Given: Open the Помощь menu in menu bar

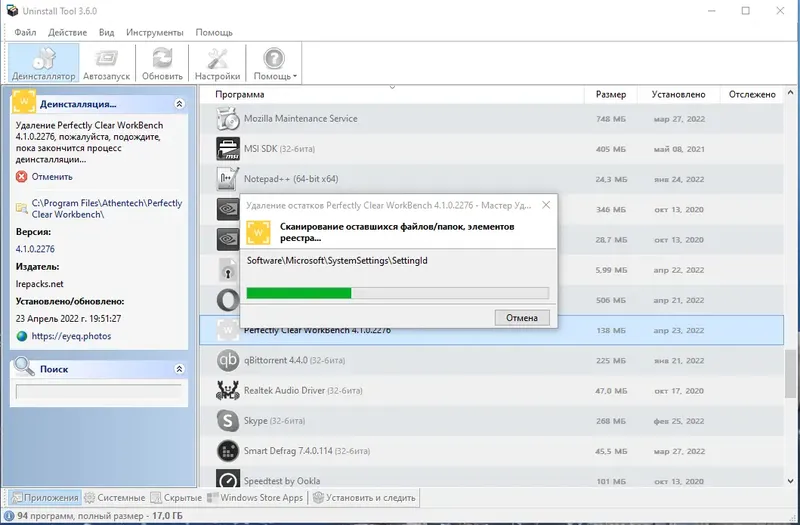Looking at the screenshot, I should click(x=214, y=32).
